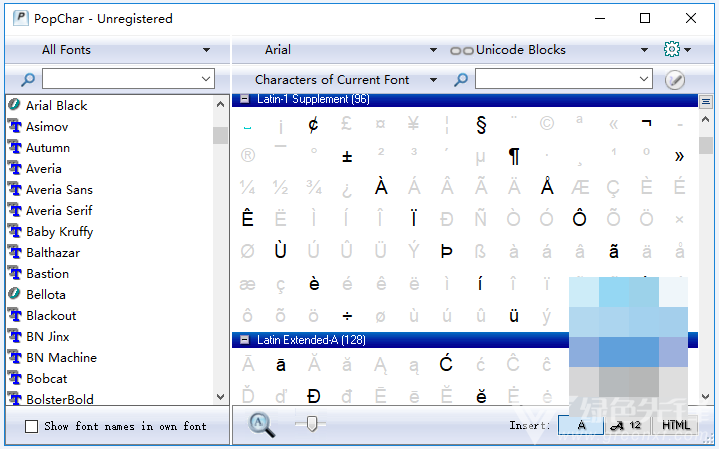Viewport: 719px width, 449px height.
Task: Adjust the character size slider
Action: (312, 423)
